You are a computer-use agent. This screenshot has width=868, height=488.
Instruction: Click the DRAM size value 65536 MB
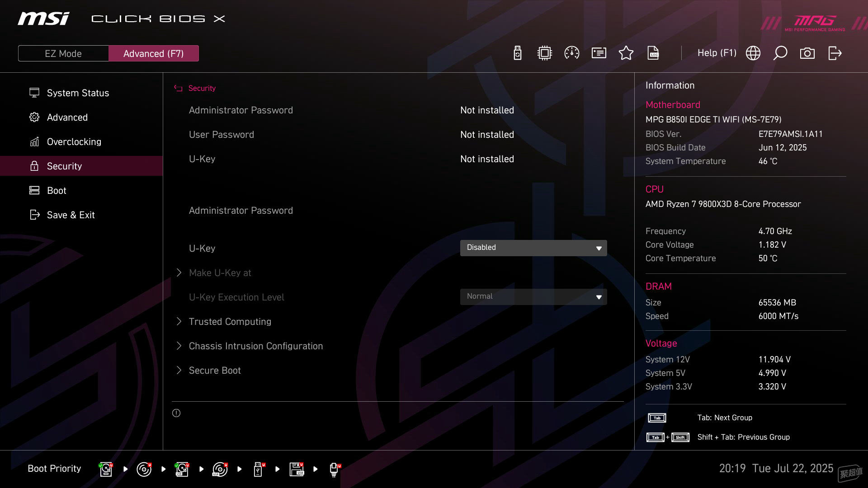point(777,302)
